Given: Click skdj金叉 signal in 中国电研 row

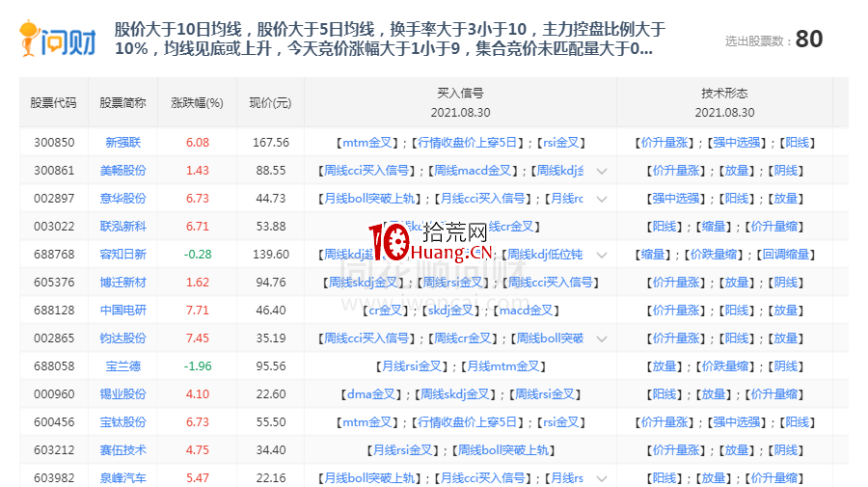Looking at the screenshot, I should (x=450, y=310).
